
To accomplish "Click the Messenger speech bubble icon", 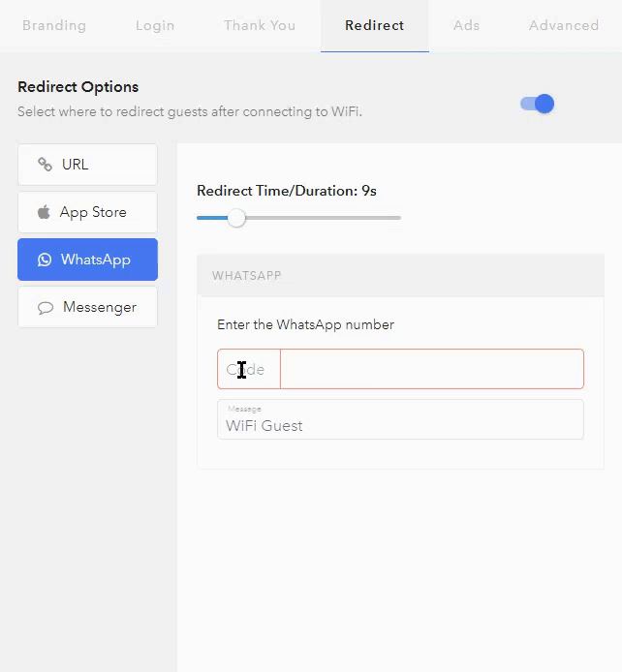I will tap(46, 308).
